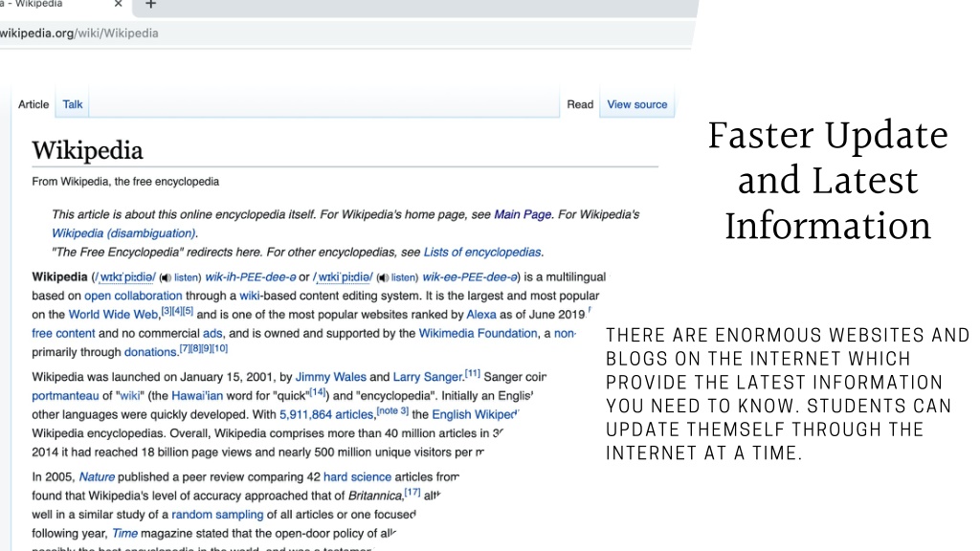Open the Wikimedia Foundation link
The height and width of the screenshot is (551, 980).
478,333
